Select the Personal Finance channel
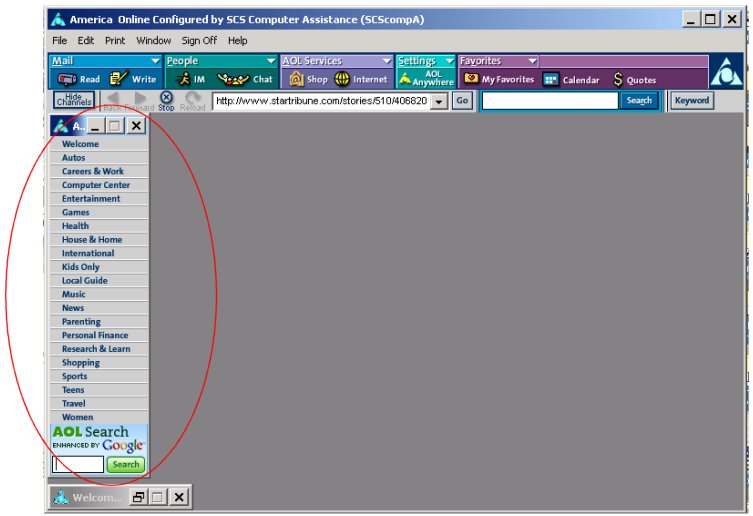This screenshot has height=516, width=753. [95, 336]
